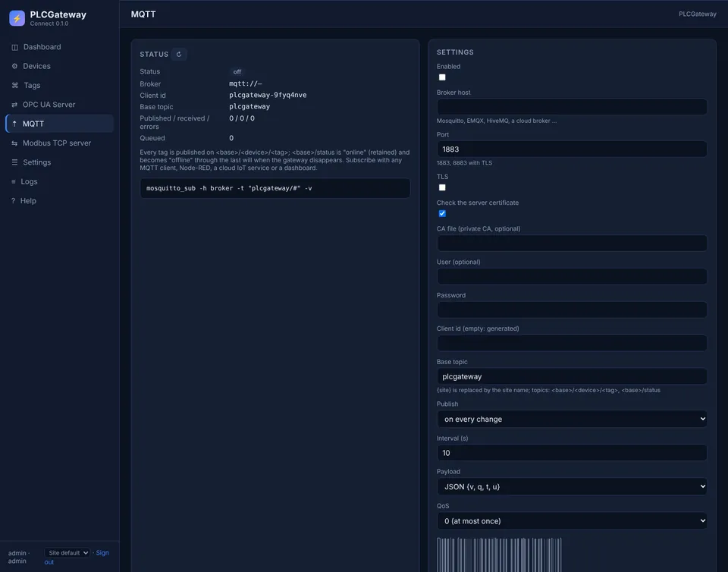Screen dimensions: 728x572
Task: Open the Site default selector
Action: point(67,553)
